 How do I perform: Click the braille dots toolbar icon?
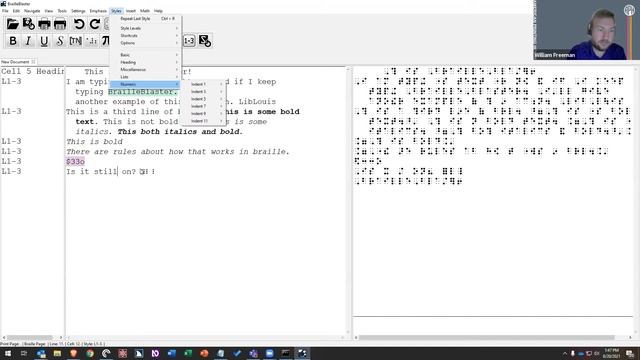coord(91,41)
